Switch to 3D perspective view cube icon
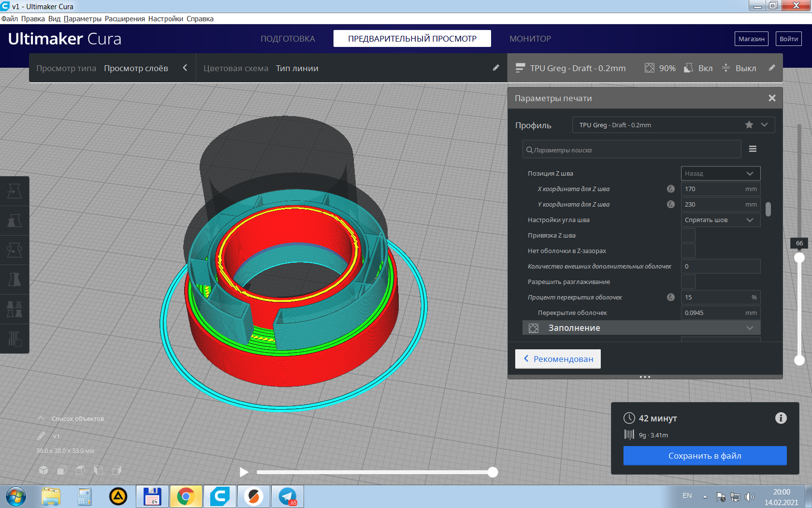Screen dimensions: 812x508 (43, 470)
